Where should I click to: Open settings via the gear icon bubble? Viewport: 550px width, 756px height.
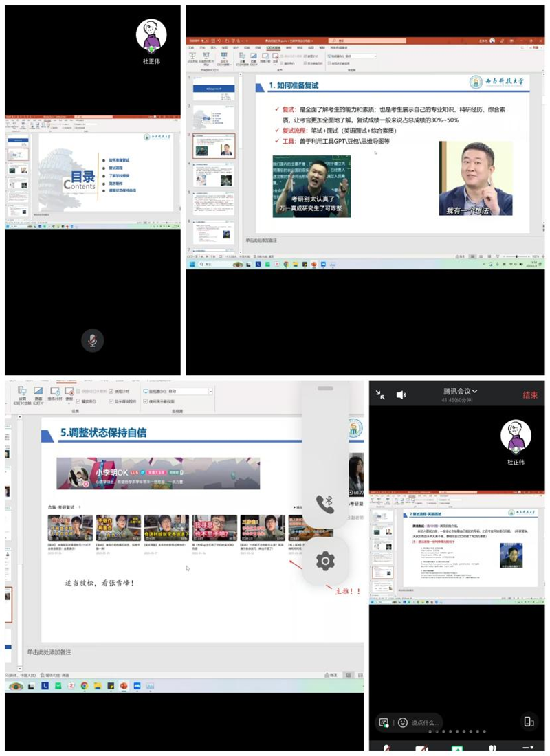pyautogui.click(x=324, y=562)
